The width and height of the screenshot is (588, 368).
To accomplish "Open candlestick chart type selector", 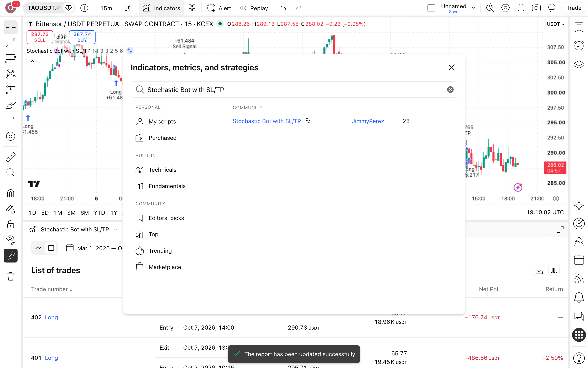I will [128, 8].
